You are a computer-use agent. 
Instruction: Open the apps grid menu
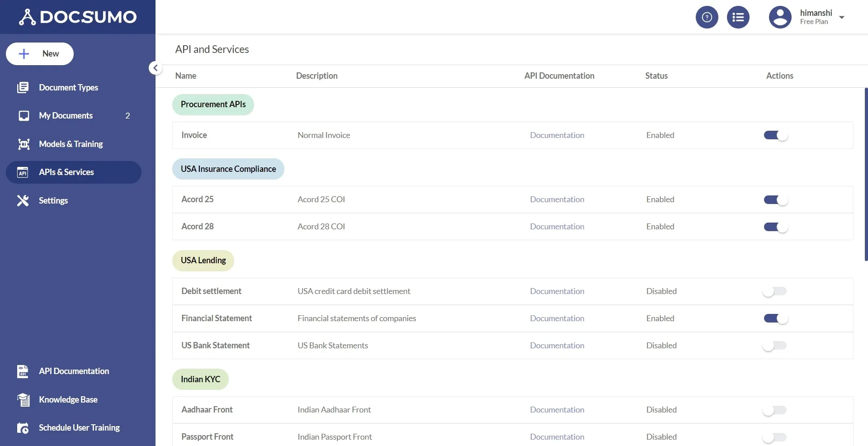[x=738, y=17]
